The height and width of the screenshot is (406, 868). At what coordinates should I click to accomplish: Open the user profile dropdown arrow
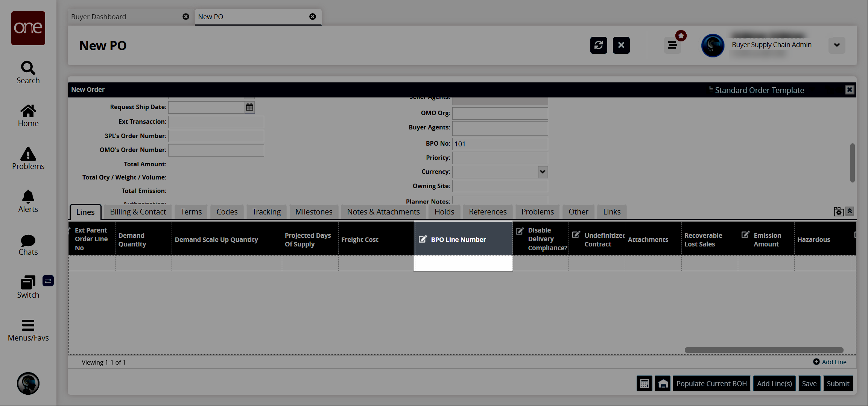point(836,45)
